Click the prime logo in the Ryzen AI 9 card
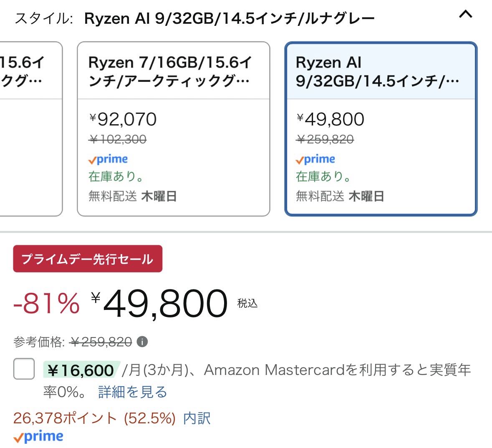 coord(315,159)
